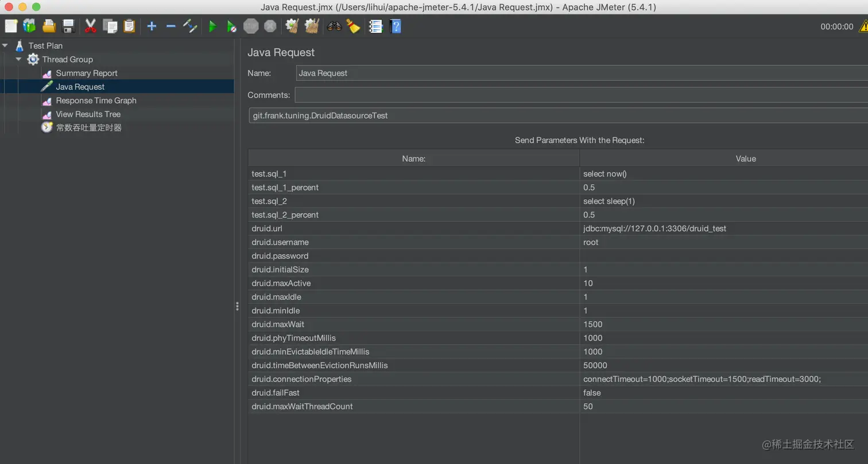Select Summary Report in the tree

(x=87, y=73)
